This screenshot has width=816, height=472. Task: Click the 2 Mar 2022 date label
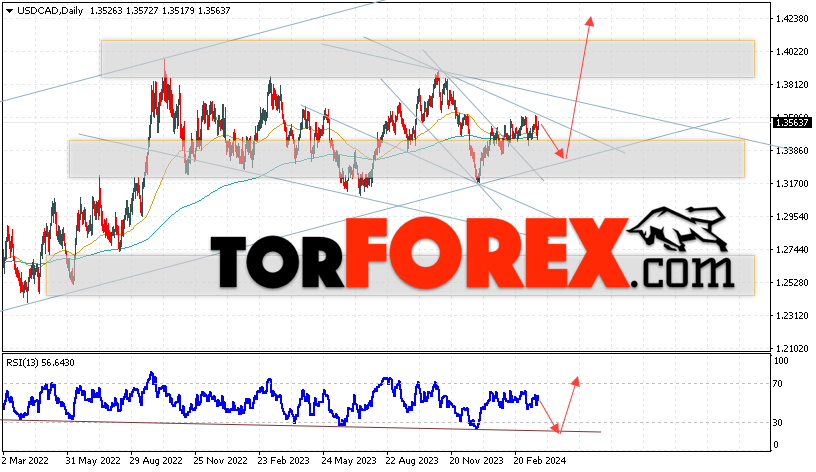25,461
